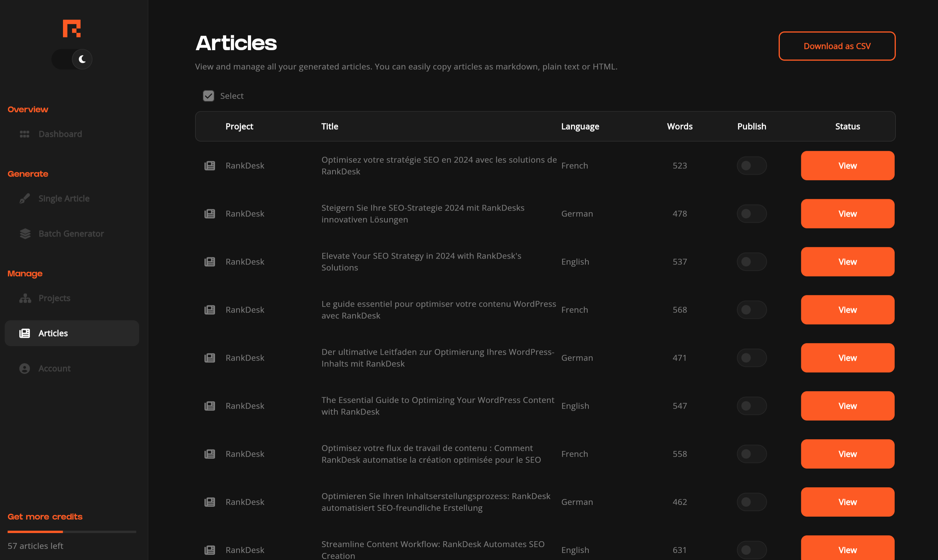Click the RankDesk logo icon
Screen dimensions: 938x560
click(72, 28)
